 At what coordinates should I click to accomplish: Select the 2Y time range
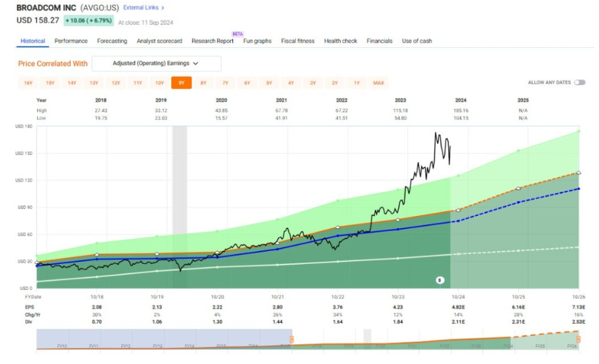pos(334,83)
